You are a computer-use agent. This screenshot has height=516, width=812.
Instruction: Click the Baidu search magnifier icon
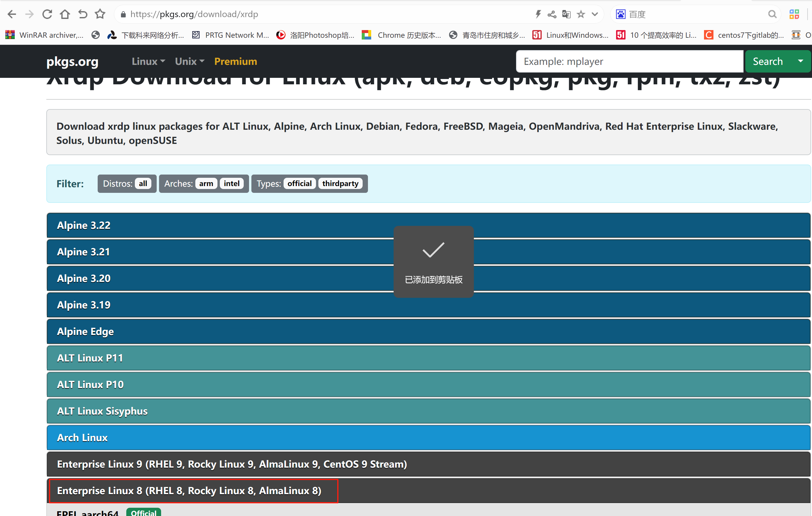[x=772, y=14]
